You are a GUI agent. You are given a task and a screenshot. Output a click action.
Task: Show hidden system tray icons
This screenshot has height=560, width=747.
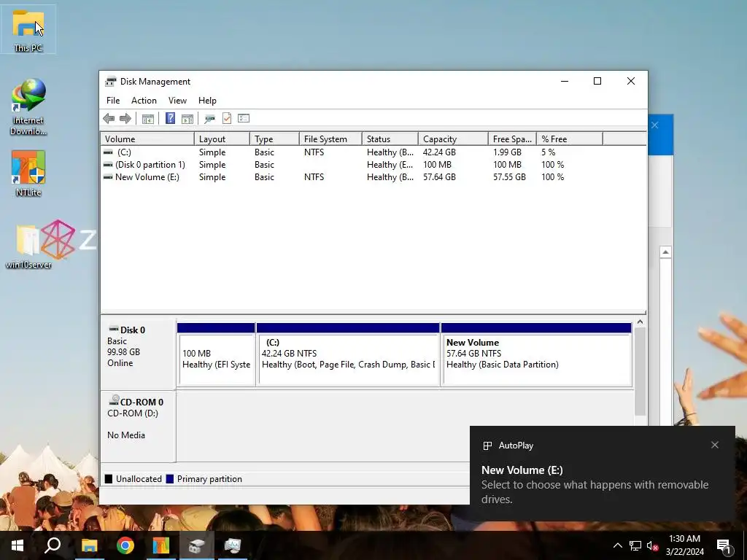(617, 545)
